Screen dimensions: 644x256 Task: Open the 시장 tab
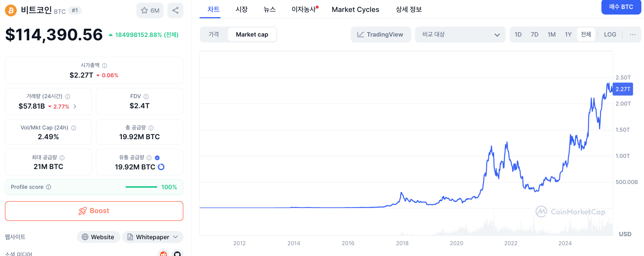pos(242,9)
